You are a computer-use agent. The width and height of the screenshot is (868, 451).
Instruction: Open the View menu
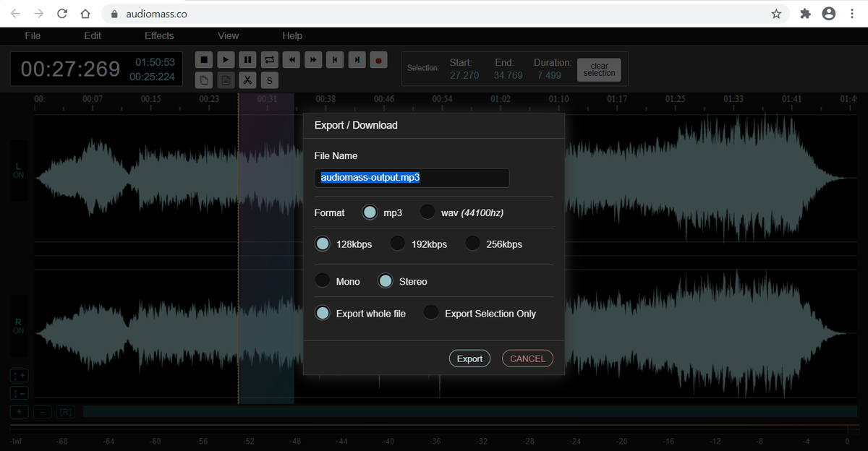click(x=228, y=35)
